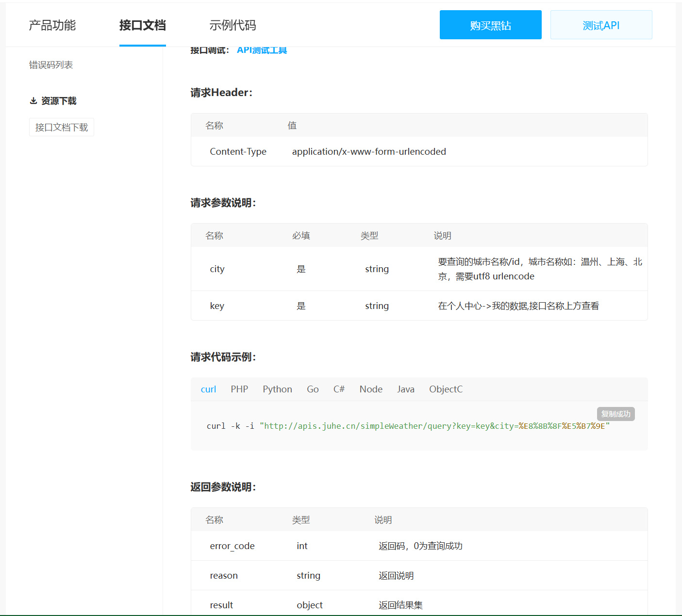Click the 资源下载 sidebar heading
This screenshot has width=682, height=616.
[58, 100]
